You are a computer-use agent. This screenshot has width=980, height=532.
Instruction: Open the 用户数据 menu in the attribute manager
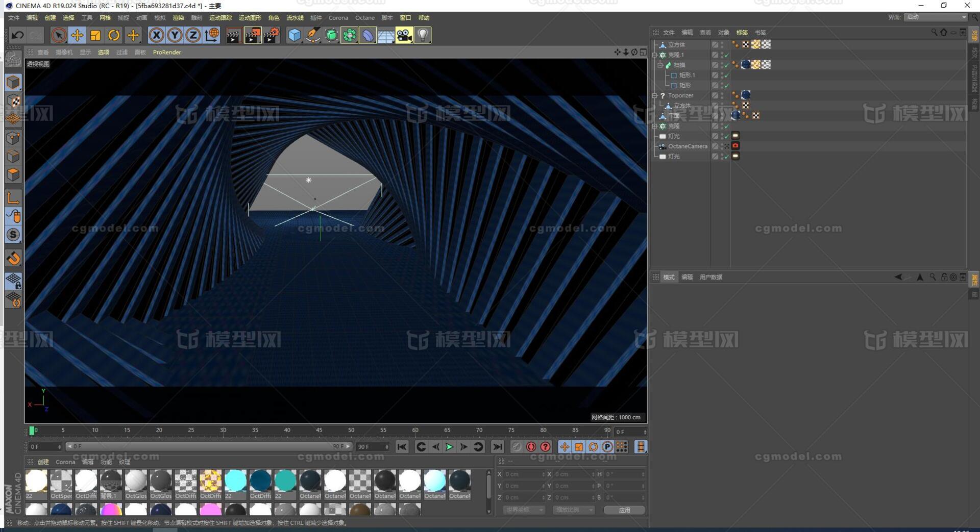(711, 277)
